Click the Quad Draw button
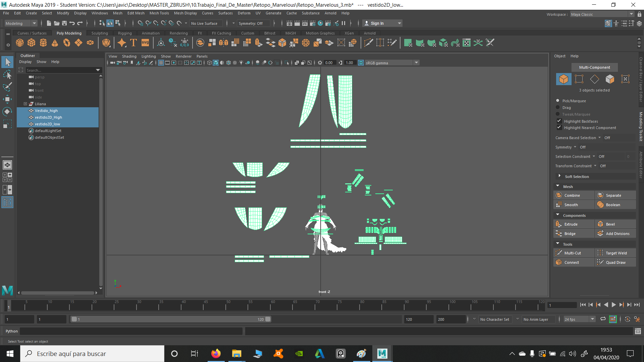644x362 pixels. [615, 262]
